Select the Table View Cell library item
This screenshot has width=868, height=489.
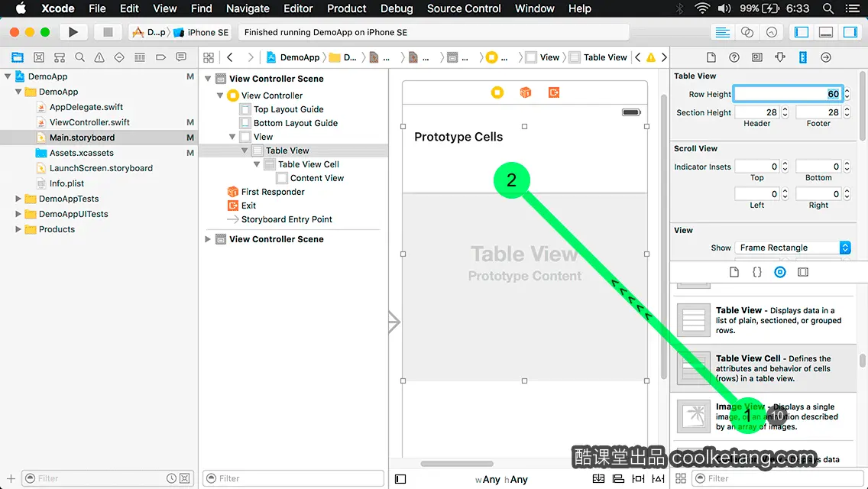[x=764, y=368]
